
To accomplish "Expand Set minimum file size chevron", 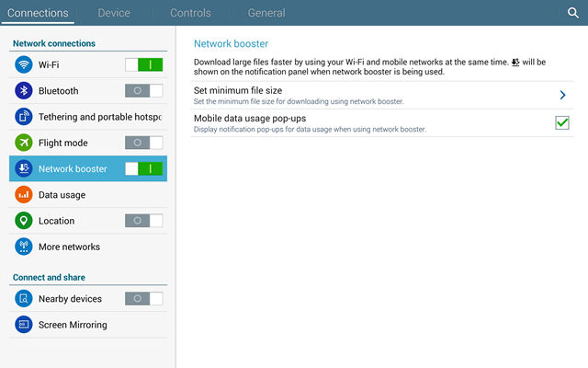I will click(x=562, y=95).
